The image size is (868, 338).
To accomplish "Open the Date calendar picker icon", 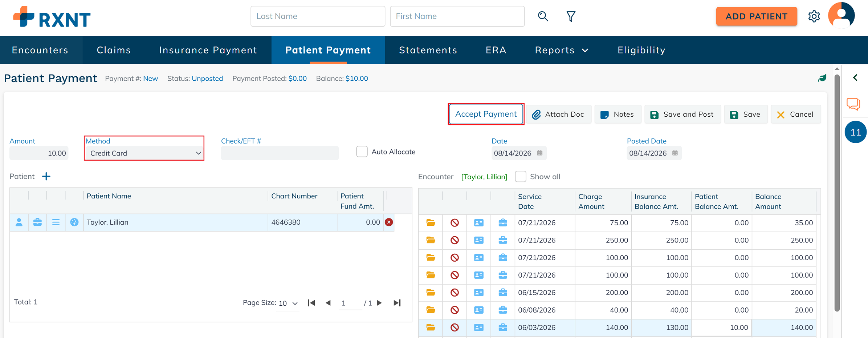I will [x=540, y=153].
